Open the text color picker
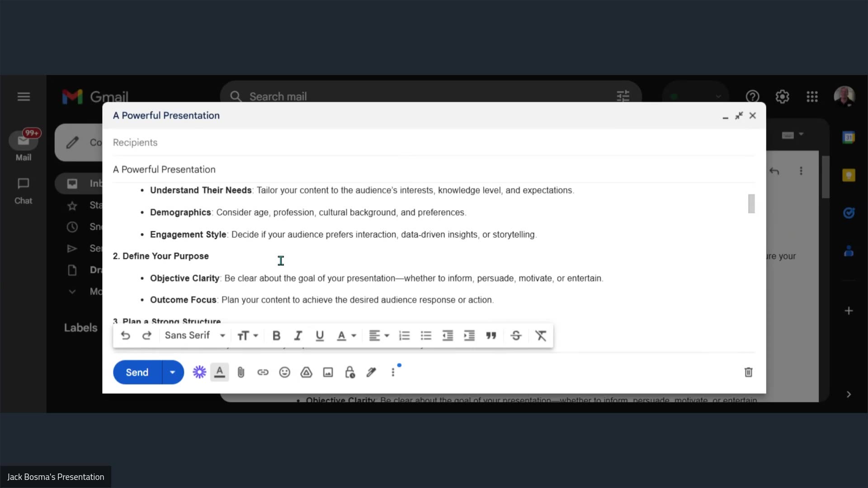 [x=346, y=336]
